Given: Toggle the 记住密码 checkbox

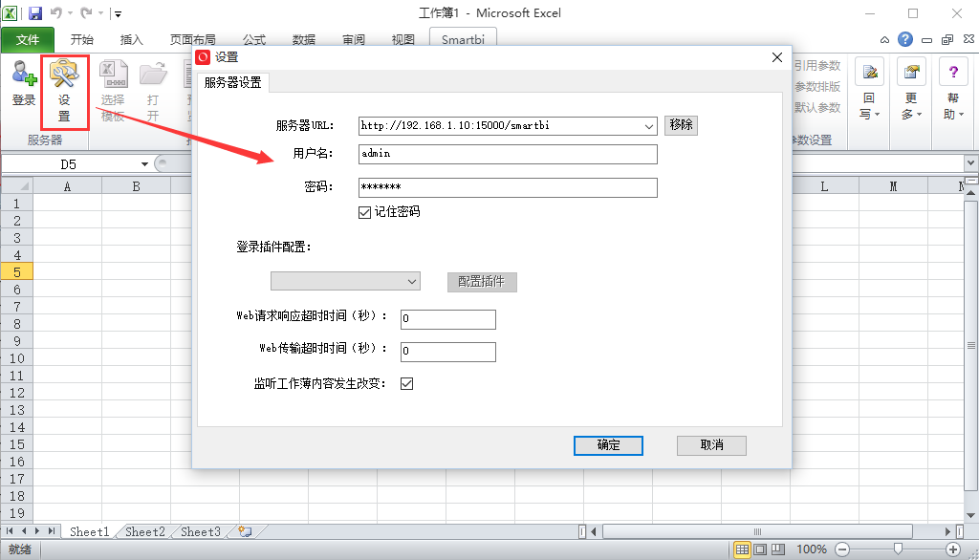Looking at the screenshot, I should pyautogui.click(x=364, y=213).
